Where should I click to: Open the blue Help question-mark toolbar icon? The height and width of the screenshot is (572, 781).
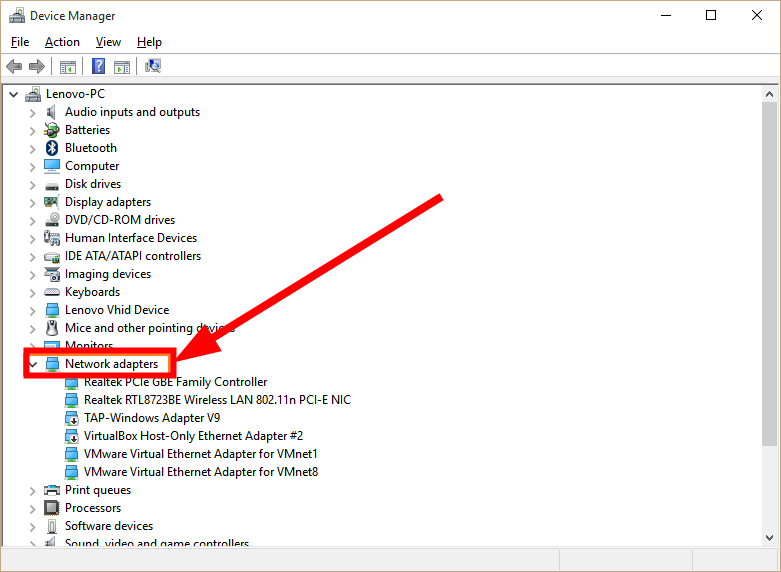[x=99, y=66]
